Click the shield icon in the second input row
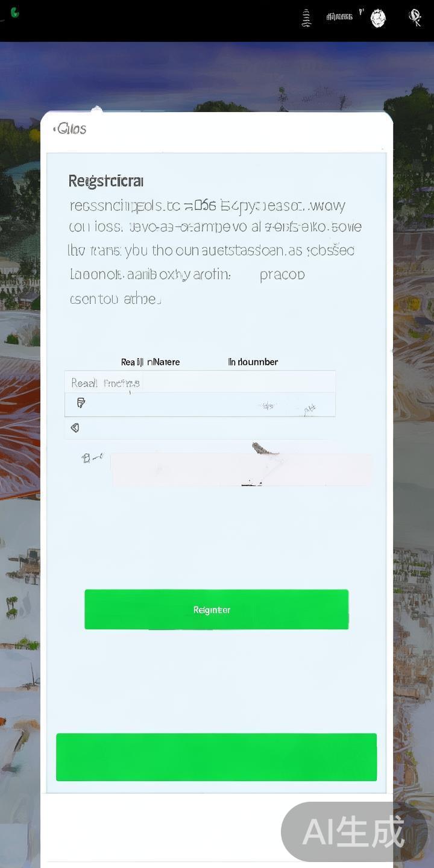 pos(81,403)
